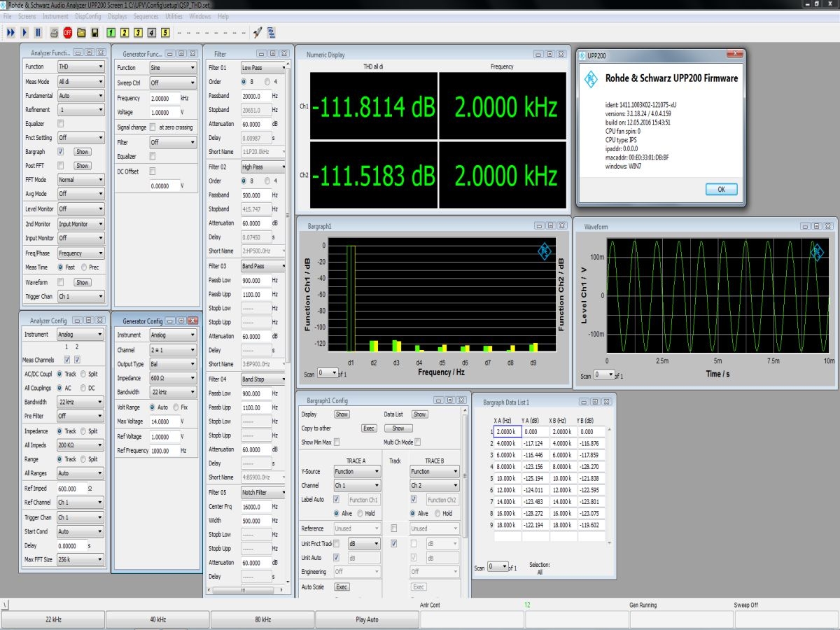Click the tree structure icon in toolbar

[x=271, y=32]
